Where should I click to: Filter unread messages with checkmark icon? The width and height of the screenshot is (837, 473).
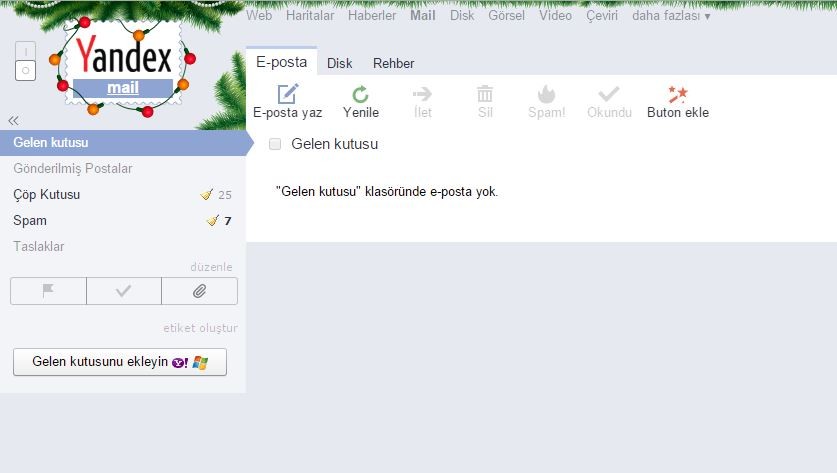123,291
